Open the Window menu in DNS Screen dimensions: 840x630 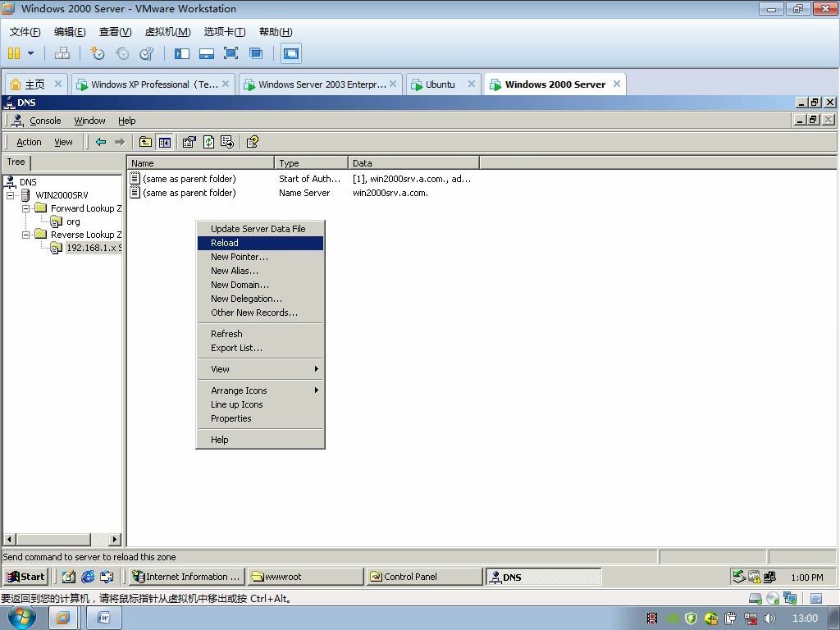tap(89, 121)
